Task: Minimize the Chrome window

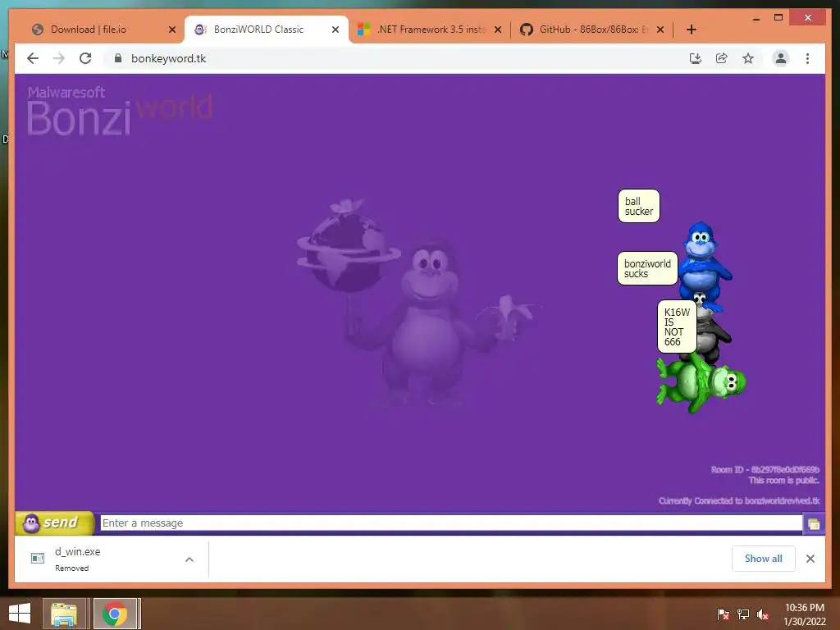Action: 756,18
